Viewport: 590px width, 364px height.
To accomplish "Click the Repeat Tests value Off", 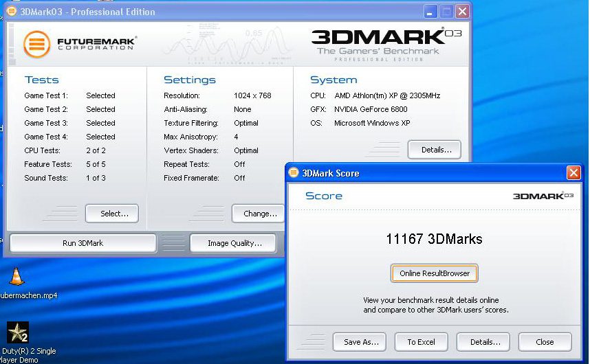I will click(239, 164).
